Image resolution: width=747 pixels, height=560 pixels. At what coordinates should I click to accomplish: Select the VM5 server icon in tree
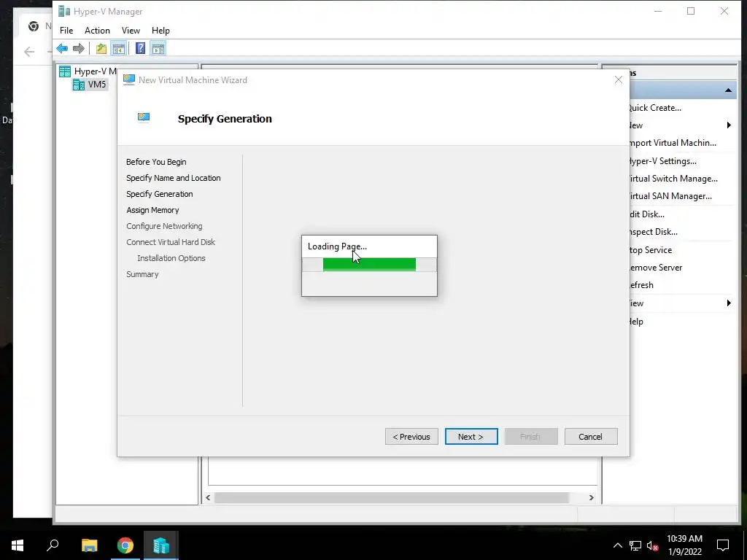(79, 85)
